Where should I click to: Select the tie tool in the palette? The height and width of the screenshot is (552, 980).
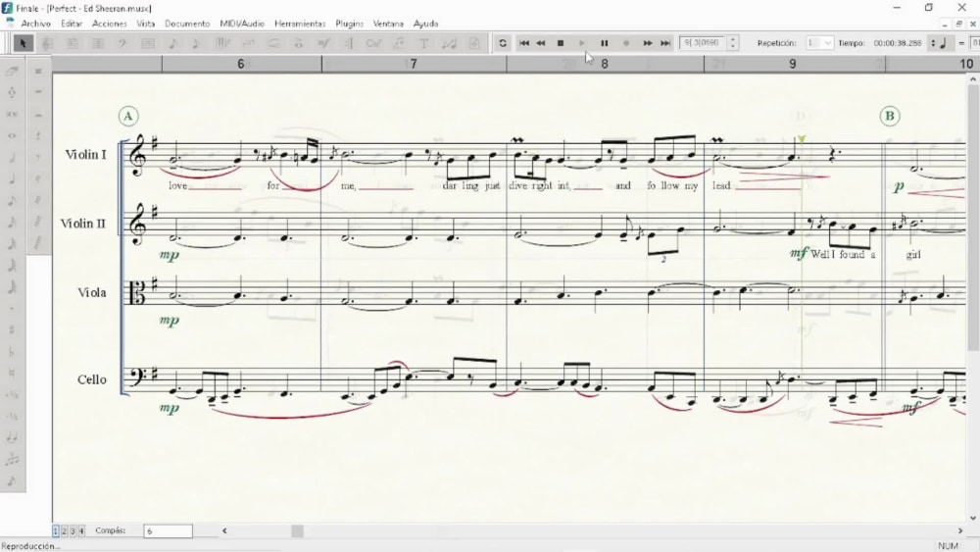click(x=12, y=437)
